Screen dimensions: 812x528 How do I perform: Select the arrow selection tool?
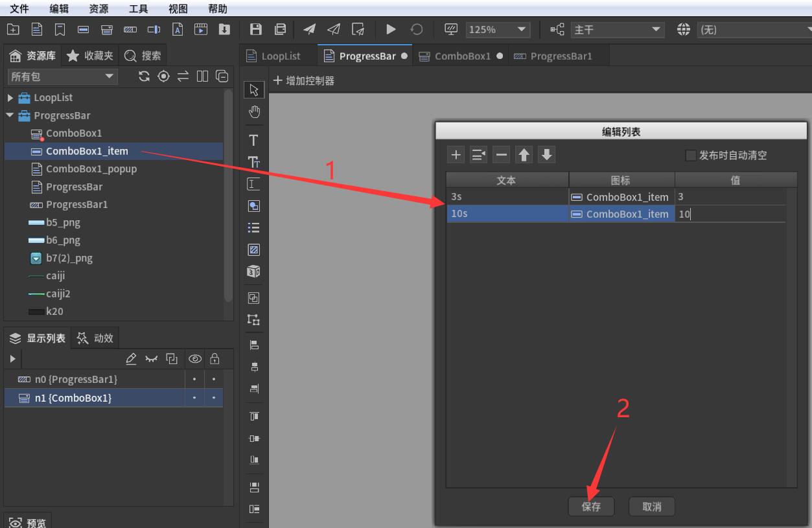point(254,90)
